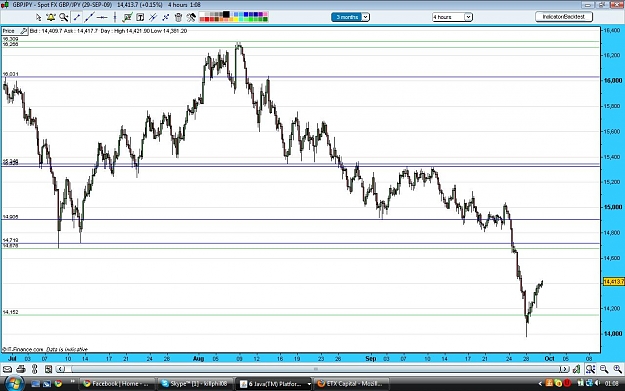Pick the white color swatch

(x=202, y=14)
